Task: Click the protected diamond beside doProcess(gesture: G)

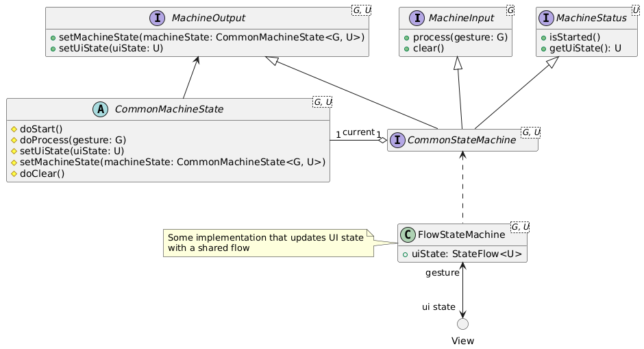Action: point(14,140)
